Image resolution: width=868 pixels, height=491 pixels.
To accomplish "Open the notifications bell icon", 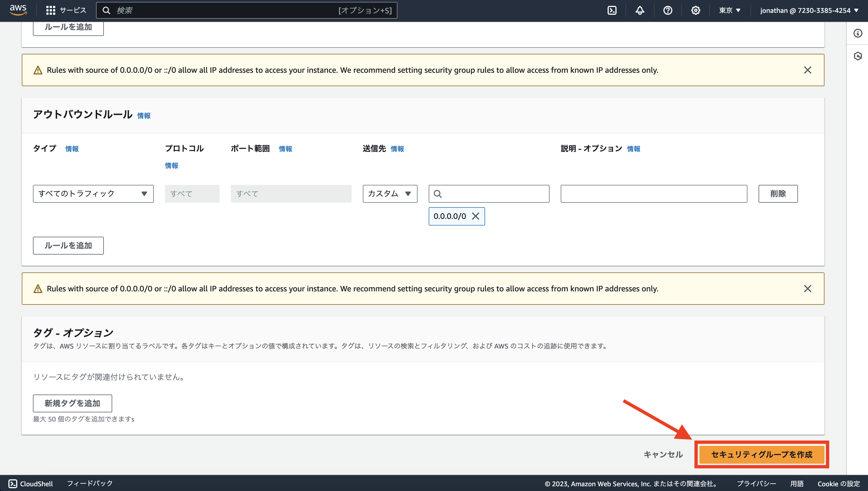I will pos(640,10).
